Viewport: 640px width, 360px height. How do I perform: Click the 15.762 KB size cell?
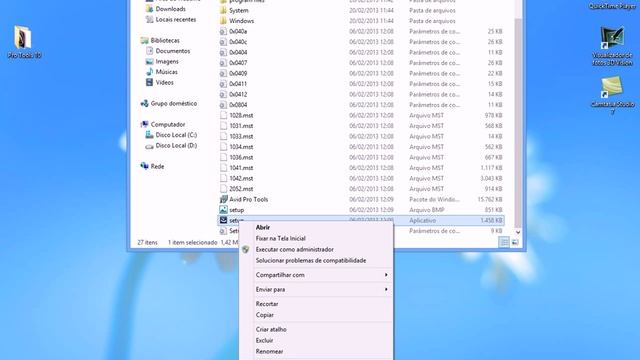point(490,200)
